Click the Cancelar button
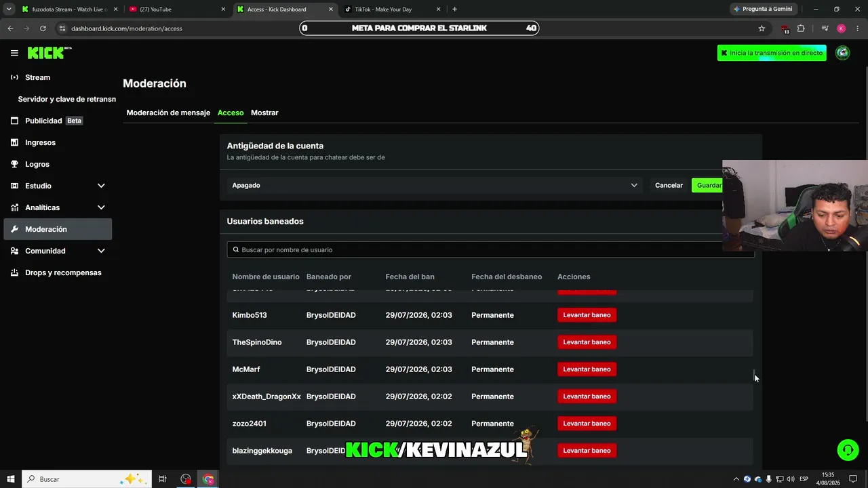868x488 pixels. click(x=669, y=185)
